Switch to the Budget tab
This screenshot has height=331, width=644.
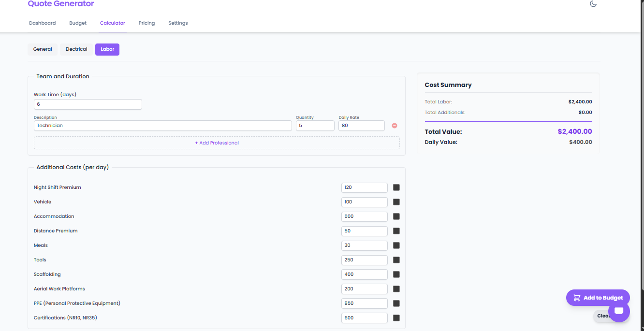click(78, 23)
